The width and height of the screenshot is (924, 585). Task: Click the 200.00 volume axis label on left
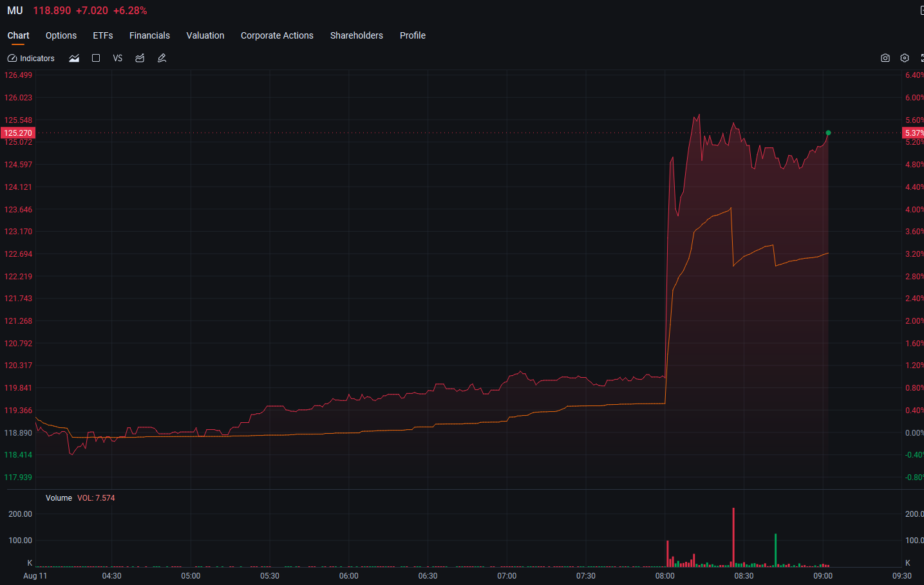(x=20, y=514)
